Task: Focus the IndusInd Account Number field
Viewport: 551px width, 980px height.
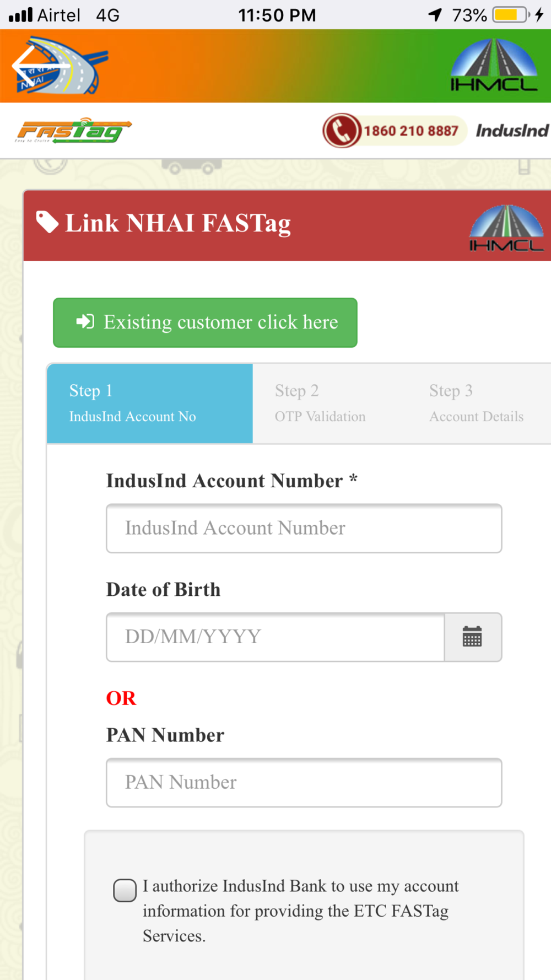Action: point(304,528)
